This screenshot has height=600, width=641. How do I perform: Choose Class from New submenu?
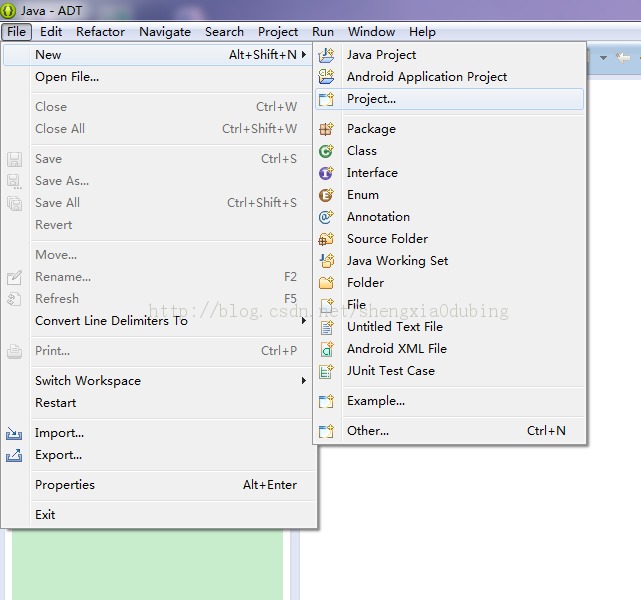coord(450,151)
